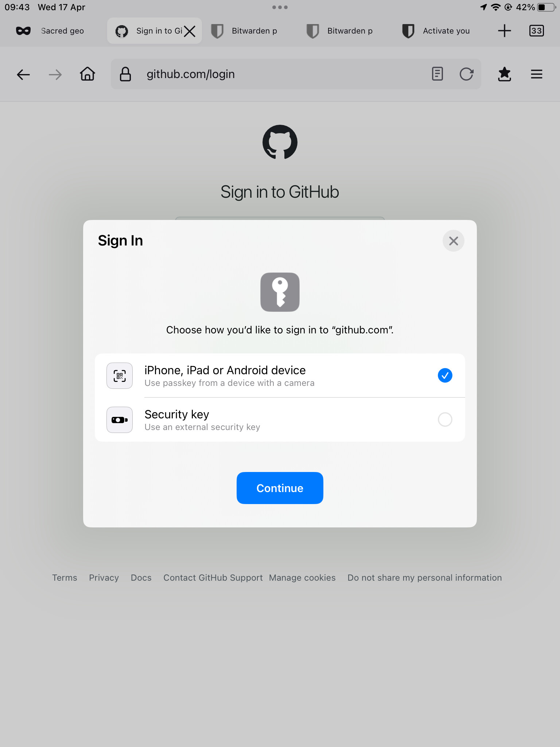Viewport: 560px width, 747px height.
Task: Dismiss the Sign In dialog
Action: [453, 241]
